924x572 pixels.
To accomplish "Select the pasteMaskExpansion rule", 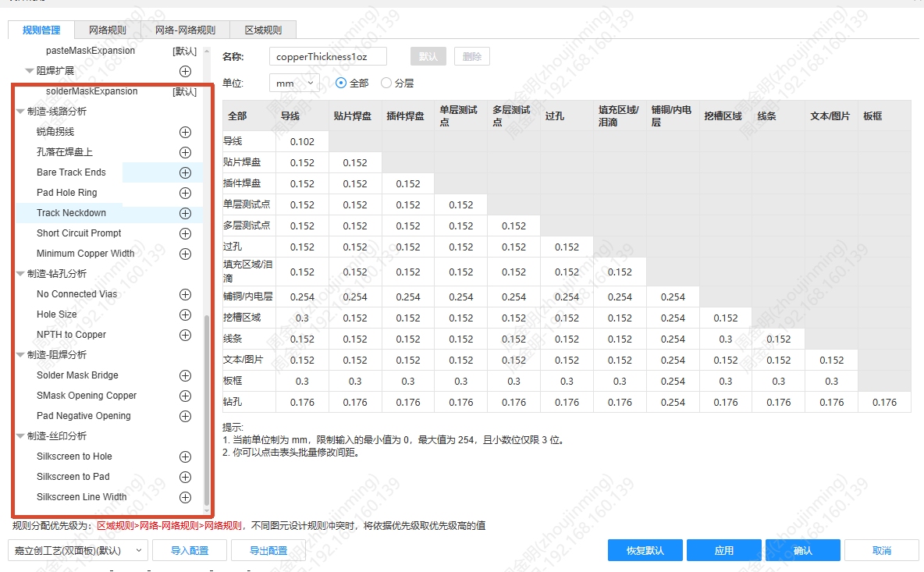I will [x=91, y=51].
